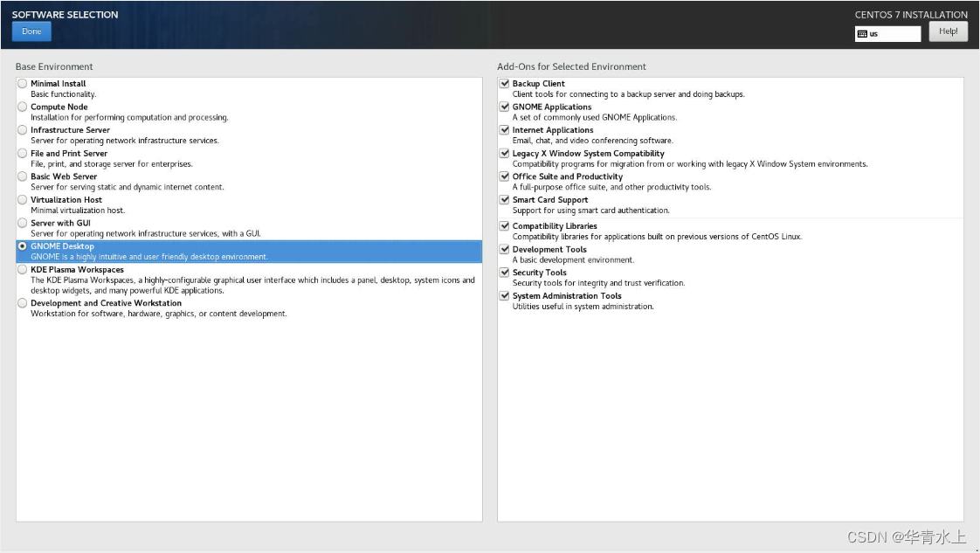980x553 pixels.
Task: Choose the Infrastructure Server radio button
Action: click(23, 130)
